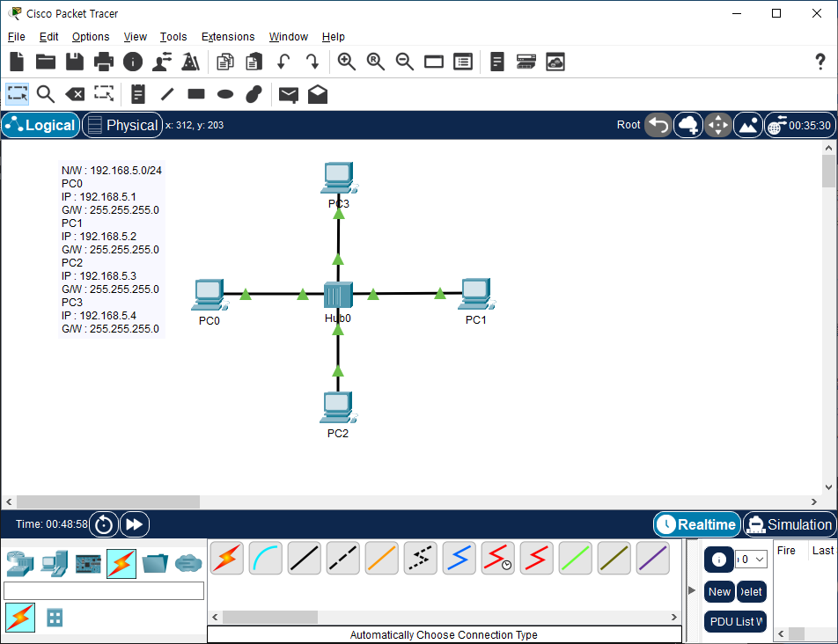
Task: Click the note text N/W : 192.168.5.0/24
Action: click(111, 171)
